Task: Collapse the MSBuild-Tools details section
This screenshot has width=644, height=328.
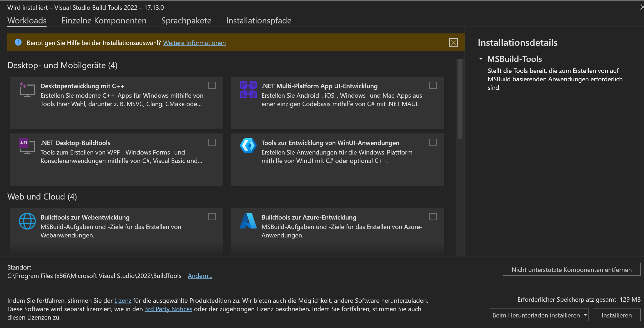Action: [x=481, y=59]
